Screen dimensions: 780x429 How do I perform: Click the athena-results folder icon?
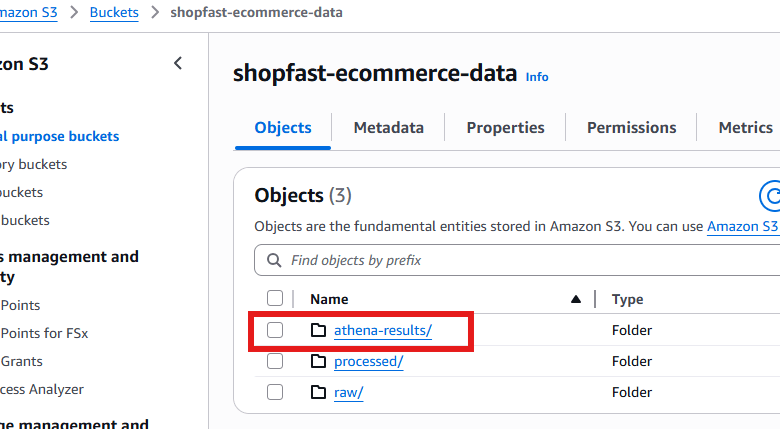pyautogui.click(x=319, y=330)
